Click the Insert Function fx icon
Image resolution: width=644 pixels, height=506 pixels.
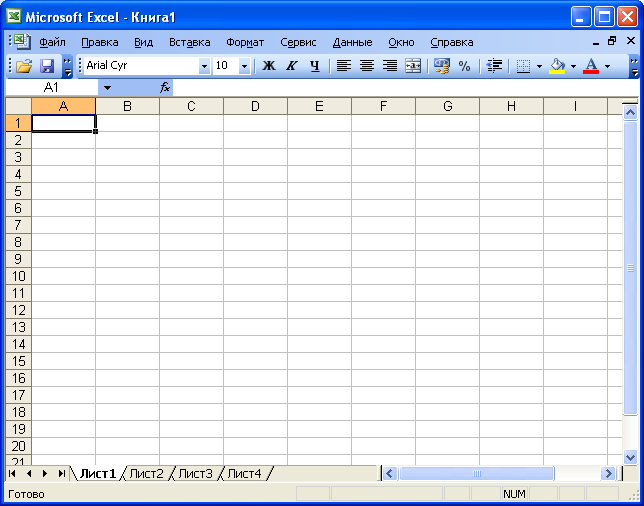[165, 87]
